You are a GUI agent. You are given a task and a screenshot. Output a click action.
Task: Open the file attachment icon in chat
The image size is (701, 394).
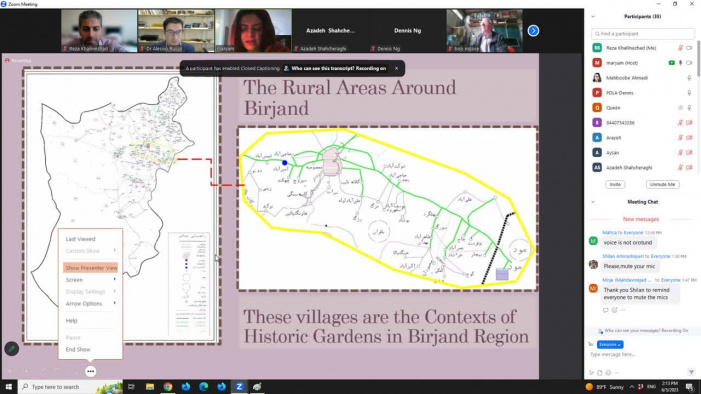[x=600, y=373]
